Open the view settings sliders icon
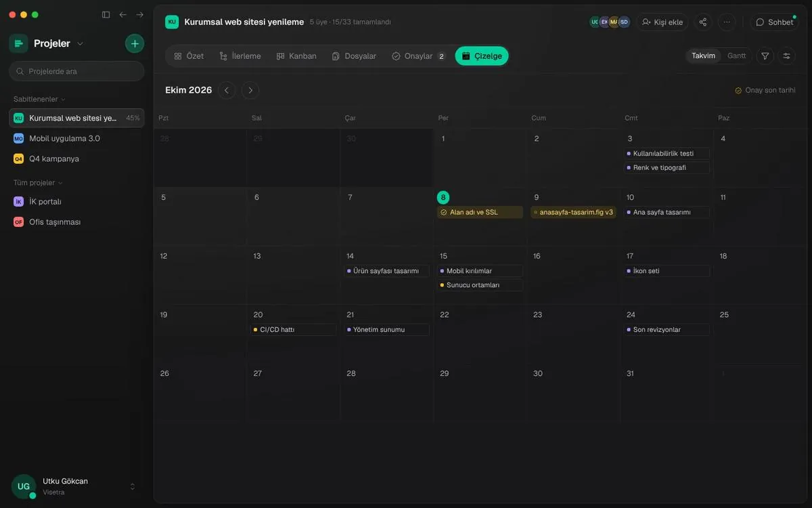This screenshot has width=812, height=508. [786, 56]
